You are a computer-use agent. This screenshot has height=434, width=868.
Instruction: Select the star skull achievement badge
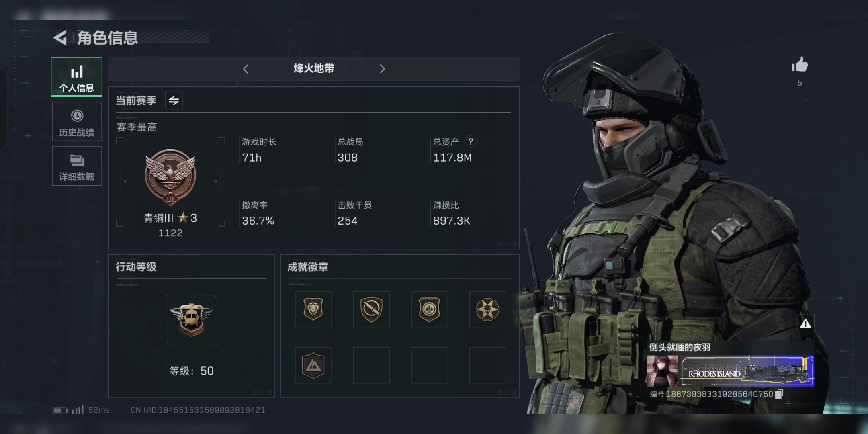(x=487, y=309)
